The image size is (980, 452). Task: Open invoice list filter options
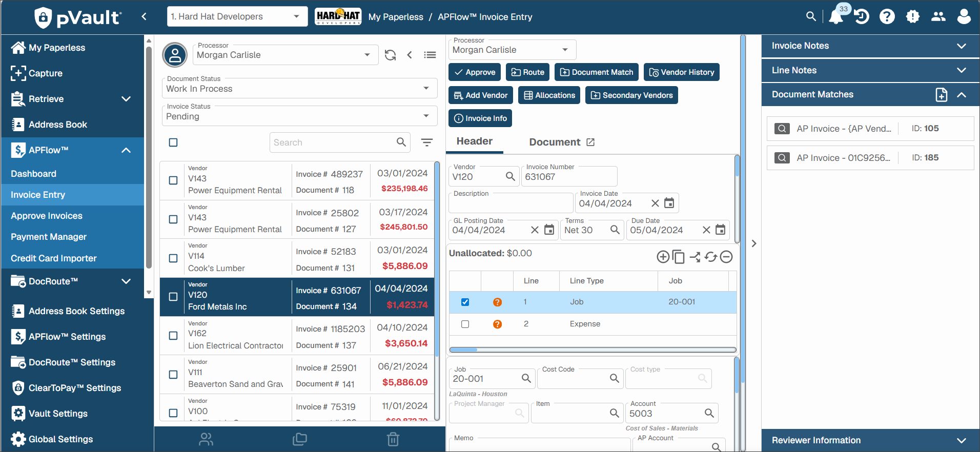427,142
